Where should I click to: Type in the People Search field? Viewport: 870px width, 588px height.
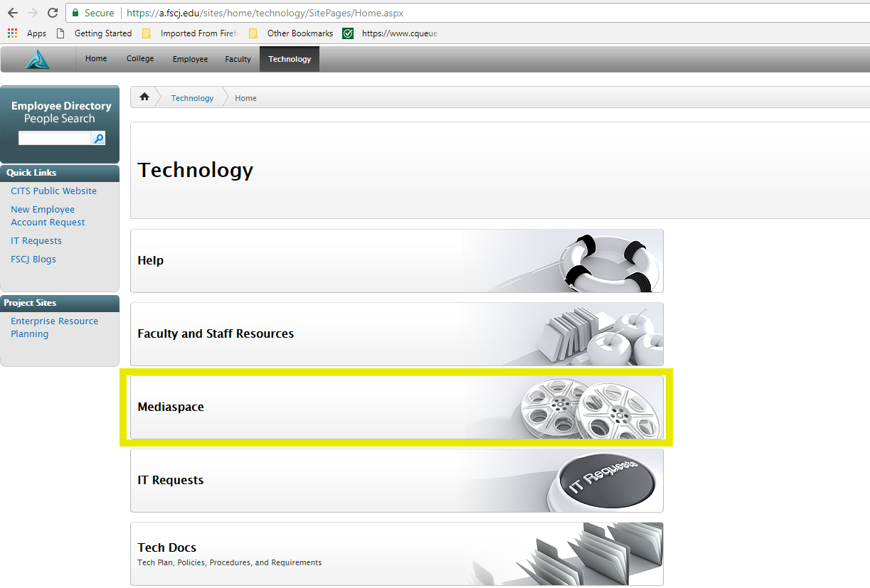55,138
